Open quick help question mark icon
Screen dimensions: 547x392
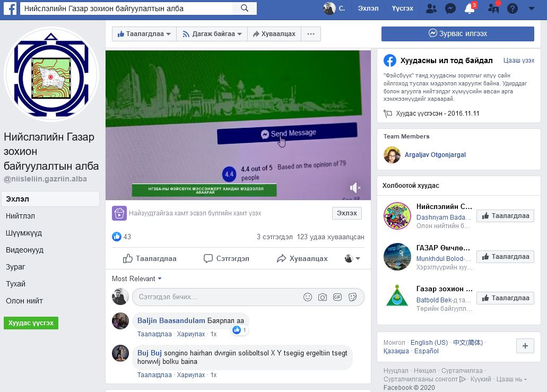pos(512,8)
